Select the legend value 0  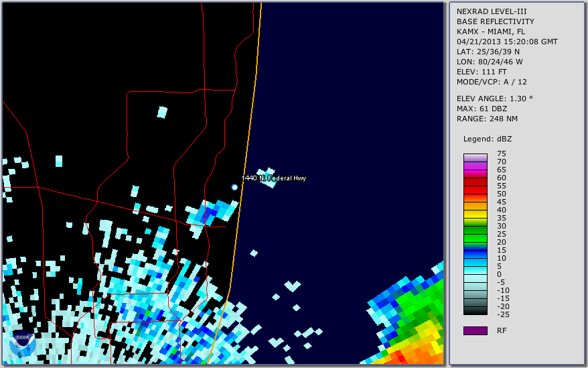click(x=499, y=275)
